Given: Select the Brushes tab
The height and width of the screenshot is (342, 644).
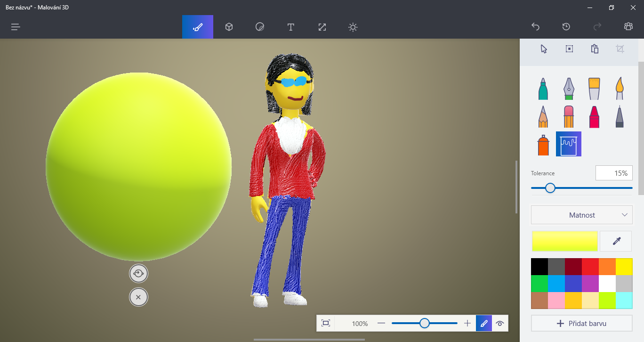Looking at the screenshot, I should click(x=198, y=27).
